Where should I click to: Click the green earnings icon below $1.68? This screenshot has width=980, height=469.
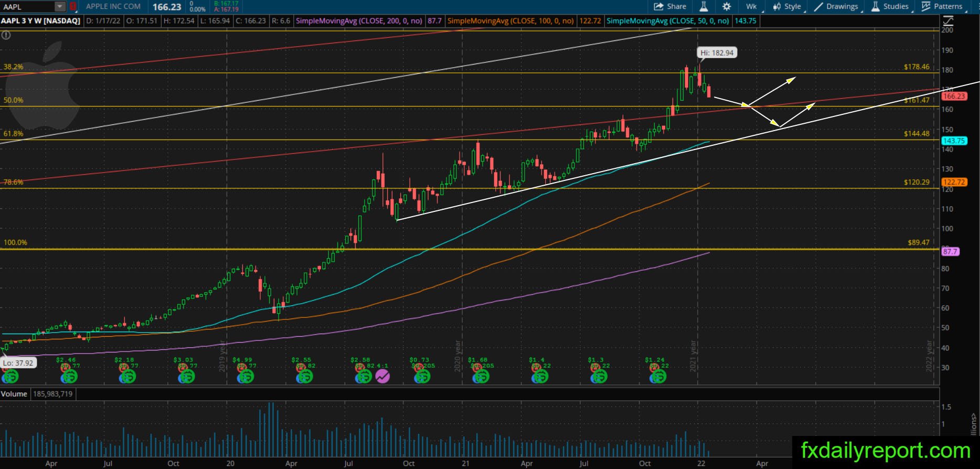[481, 376]
